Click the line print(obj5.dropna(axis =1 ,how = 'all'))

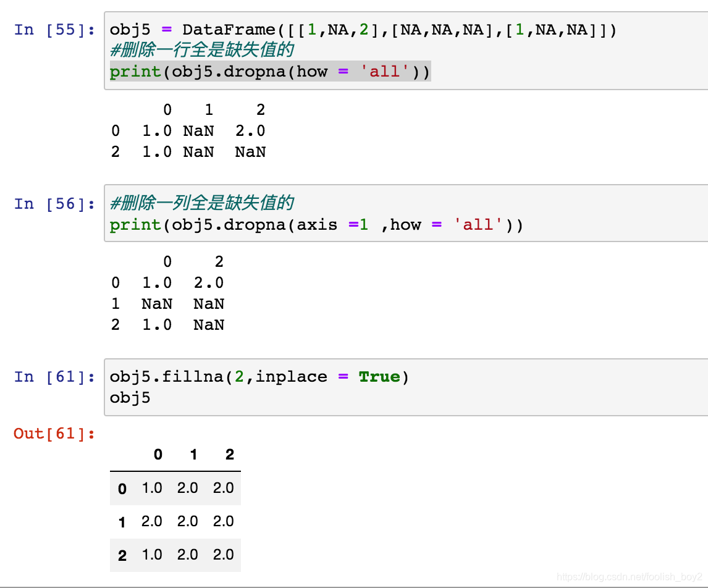pos(316,225)
